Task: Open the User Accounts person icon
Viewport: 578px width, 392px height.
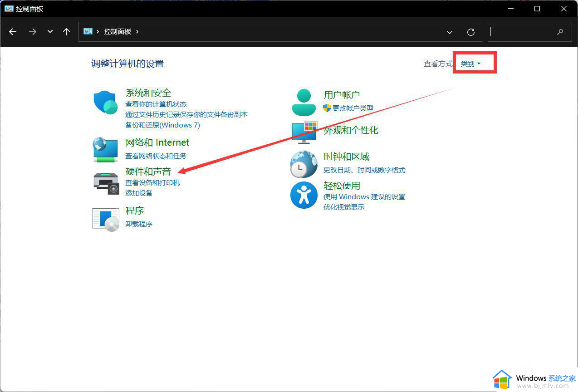Action: 304,103
